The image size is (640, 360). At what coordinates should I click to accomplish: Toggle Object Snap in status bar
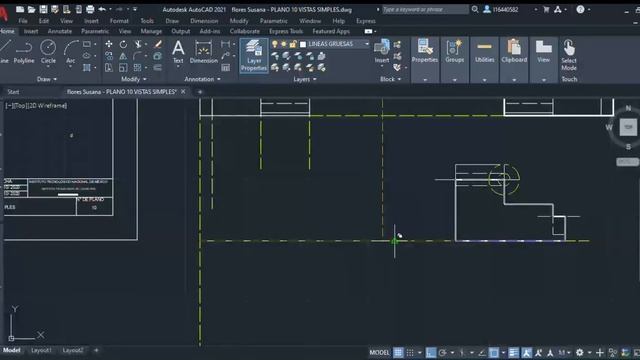(493, 352)
